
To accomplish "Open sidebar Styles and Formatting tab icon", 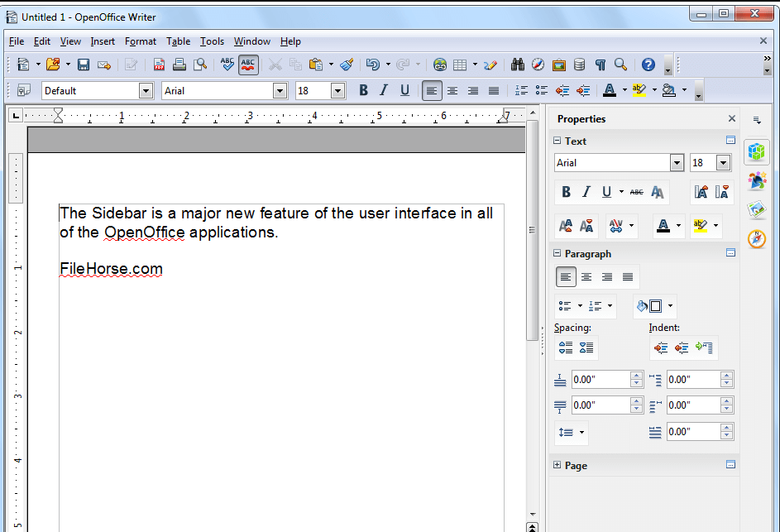I will (757, 180).
